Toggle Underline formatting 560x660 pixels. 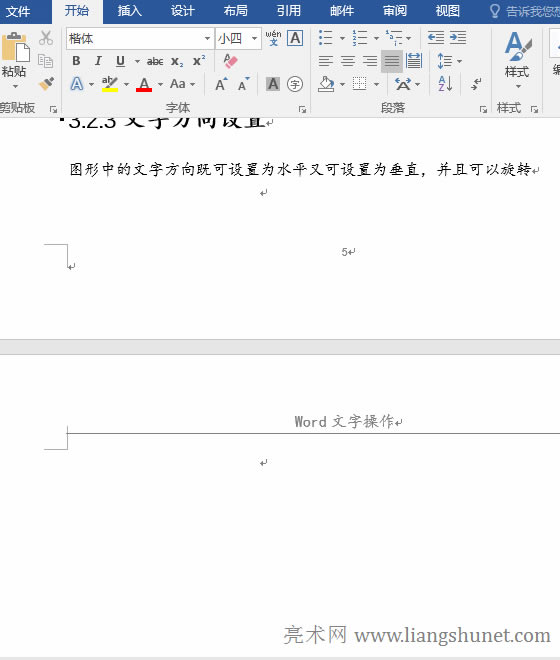pos(120,61)
